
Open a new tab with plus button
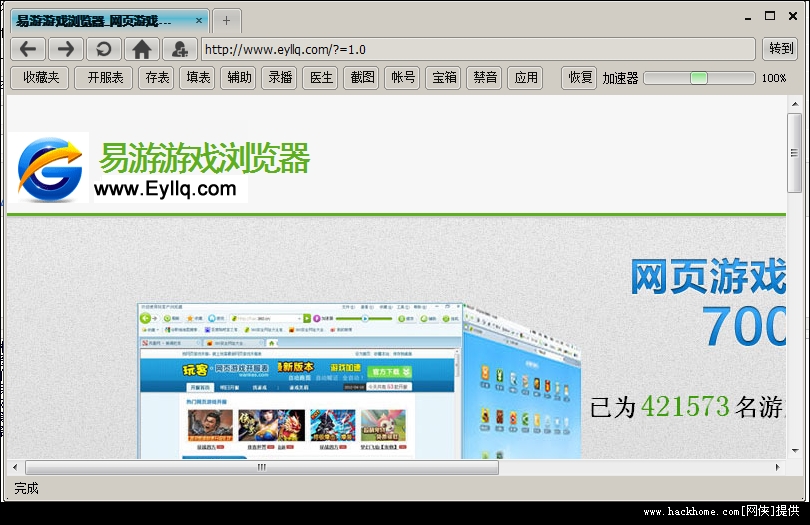click(226, 21)
